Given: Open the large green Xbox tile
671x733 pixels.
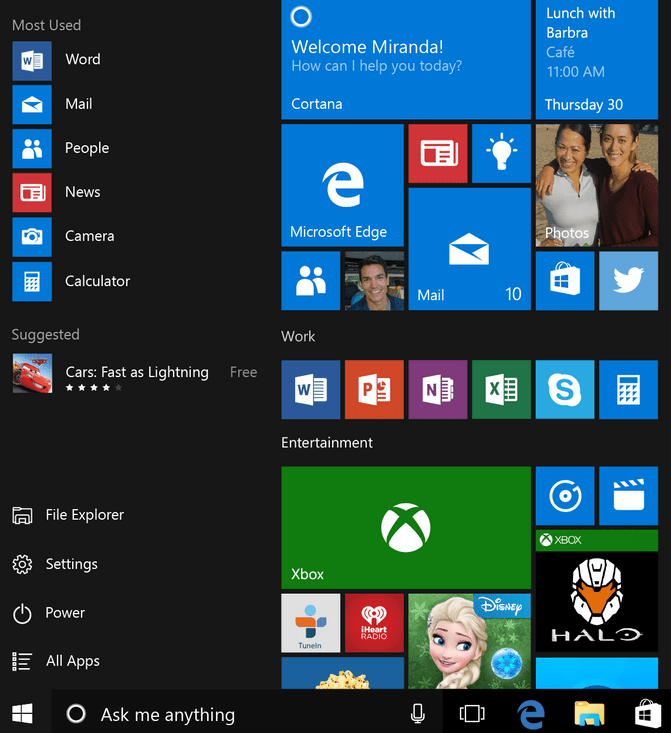Looking at the screenshot, I should (x=406, y=527).
